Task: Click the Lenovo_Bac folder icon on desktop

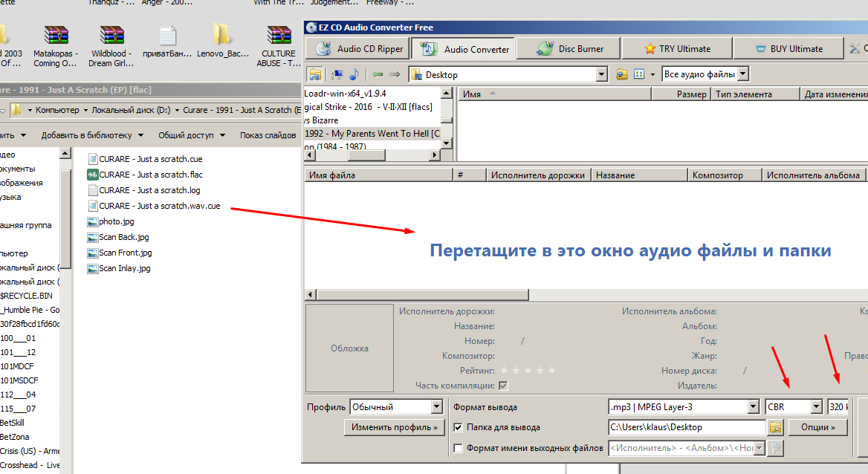Action: (x=222, y=35)
